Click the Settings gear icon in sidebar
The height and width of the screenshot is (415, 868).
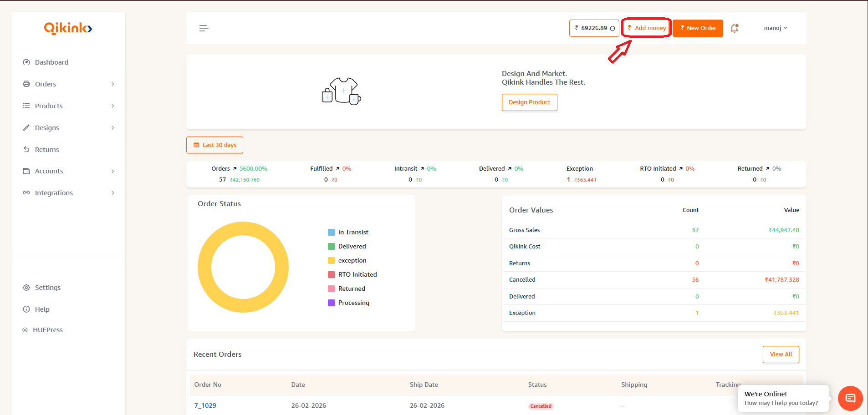pos(26,288)
